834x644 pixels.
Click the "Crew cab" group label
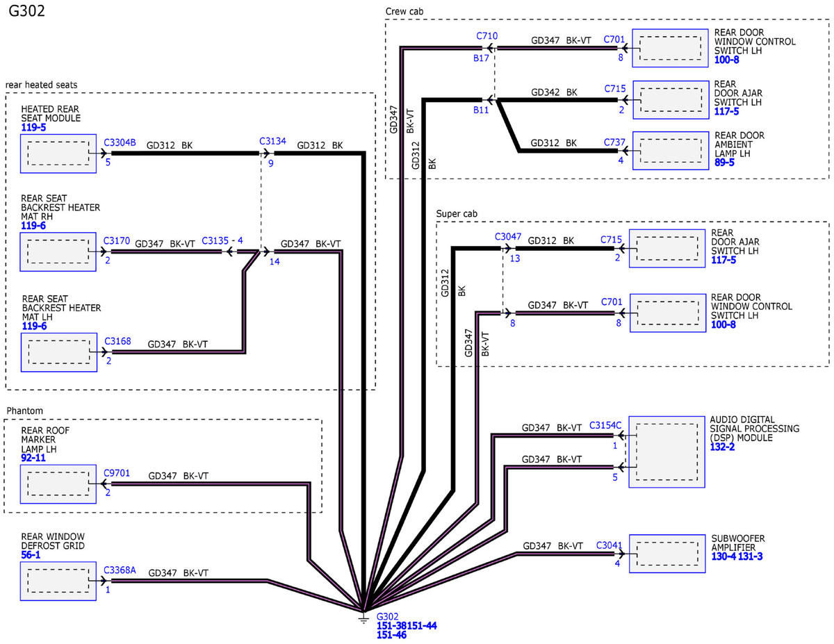(404, 11)
